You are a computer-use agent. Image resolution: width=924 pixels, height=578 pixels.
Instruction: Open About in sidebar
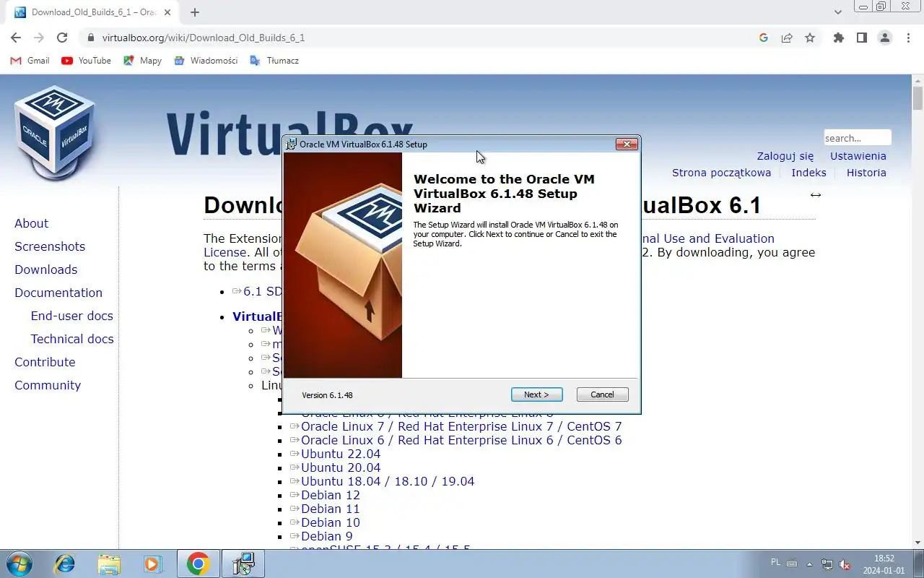point(32,223)
